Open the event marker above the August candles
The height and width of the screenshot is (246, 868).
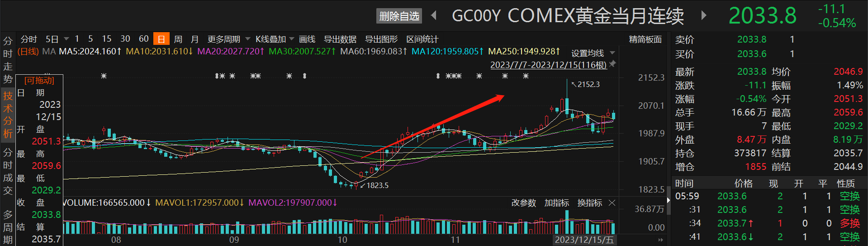point(104,76)
